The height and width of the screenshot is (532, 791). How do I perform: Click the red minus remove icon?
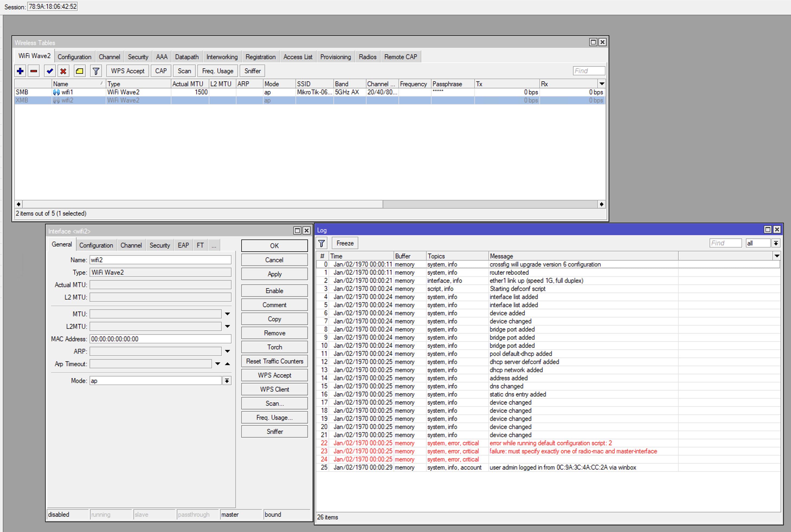tap(34, 71)
